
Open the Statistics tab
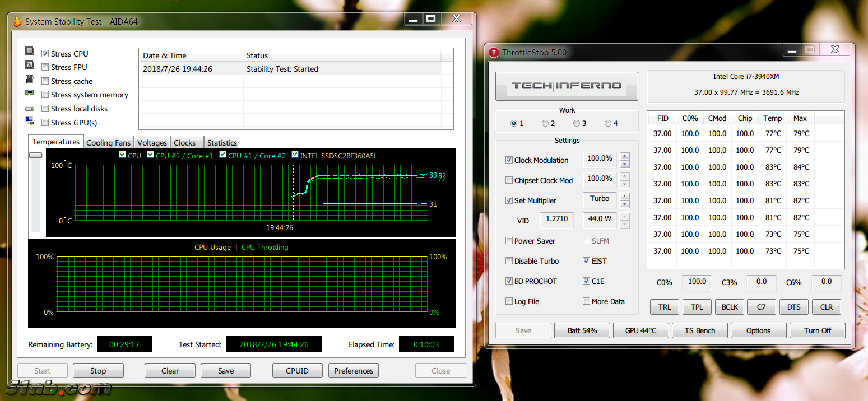point(222,143)
